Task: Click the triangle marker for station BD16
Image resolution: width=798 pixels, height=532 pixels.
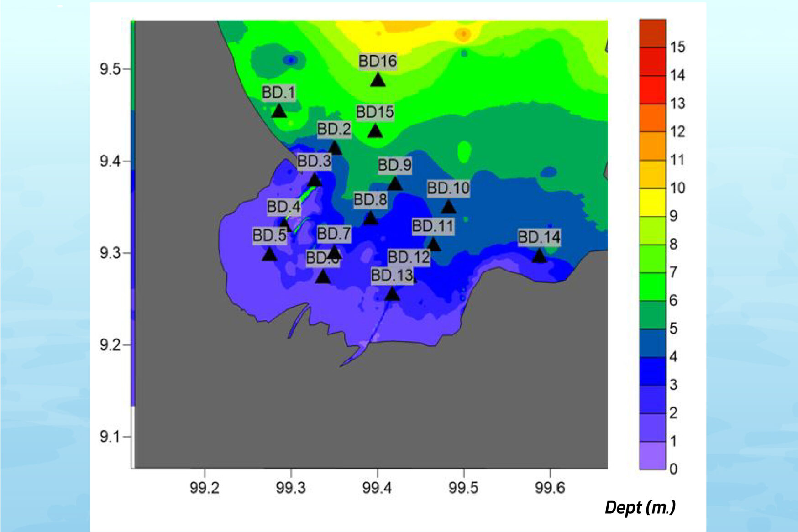Action: pyautogui.click(x=378, y=80)
